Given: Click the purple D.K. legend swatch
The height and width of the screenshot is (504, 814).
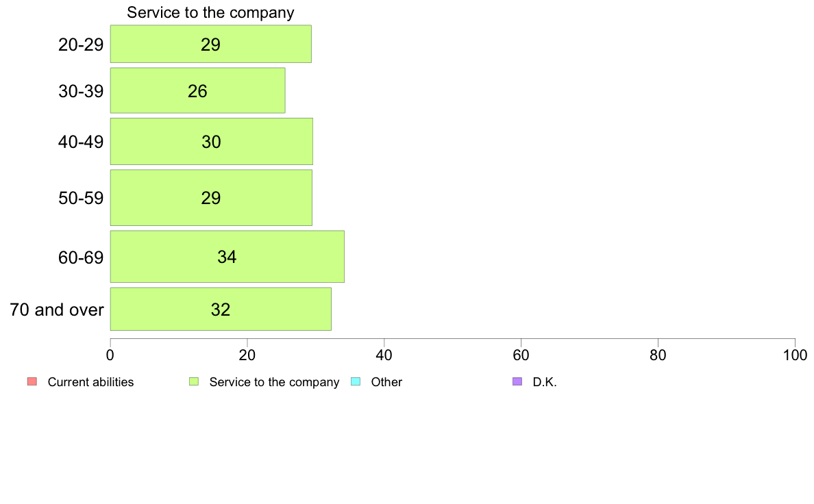Looking at the screenshot, I should point(517,381).
